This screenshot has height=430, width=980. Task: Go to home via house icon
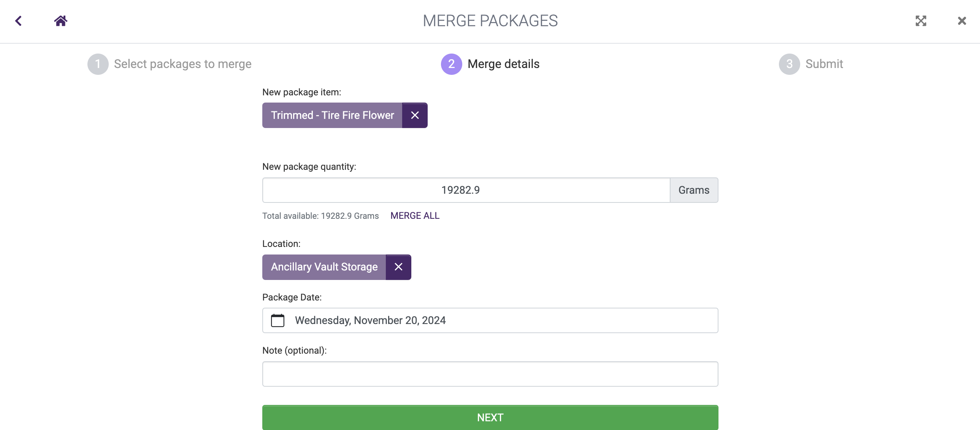tap(60, 21)
